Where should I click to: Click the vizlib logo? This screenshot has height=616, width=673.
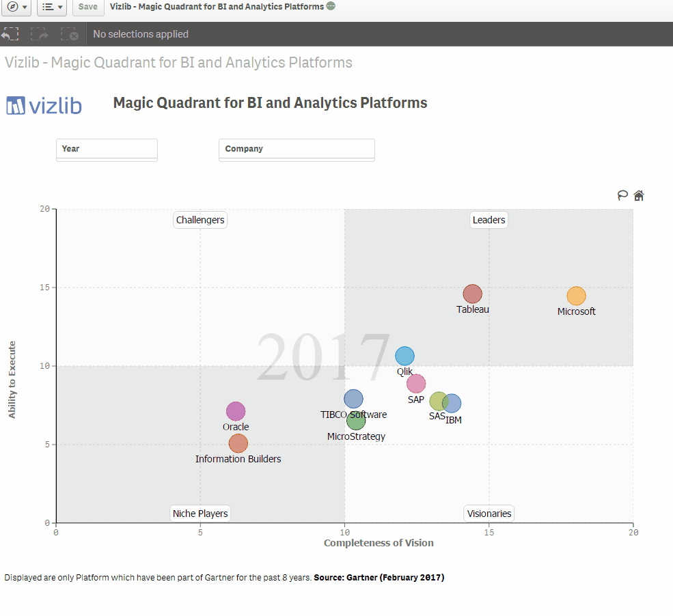click(x=44, y=106)
